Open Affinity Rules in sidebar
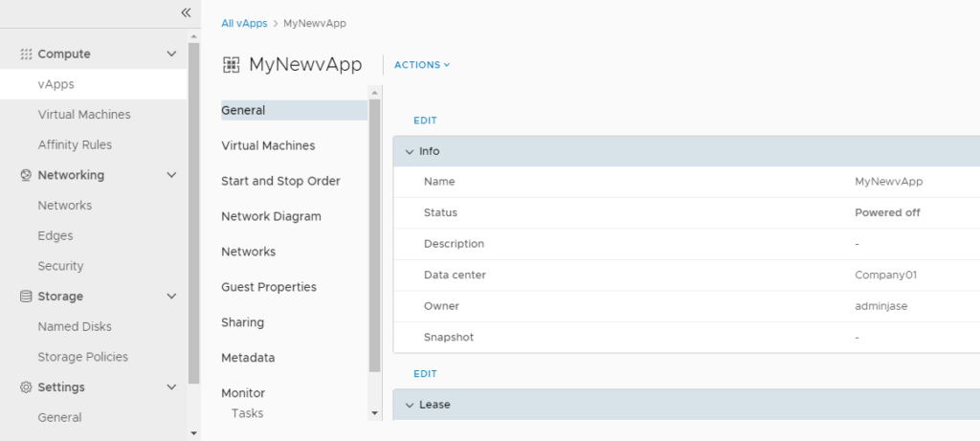This screenshot has height=441, width=980. [x=75, y=144]
